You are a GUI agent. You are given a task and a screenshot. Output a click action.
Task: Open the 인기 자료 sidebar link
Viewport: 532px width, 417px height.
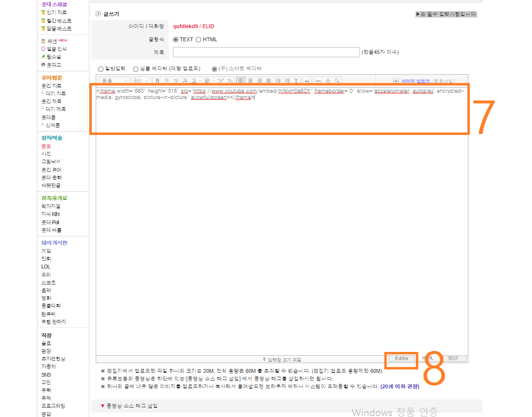click(57, 12)
